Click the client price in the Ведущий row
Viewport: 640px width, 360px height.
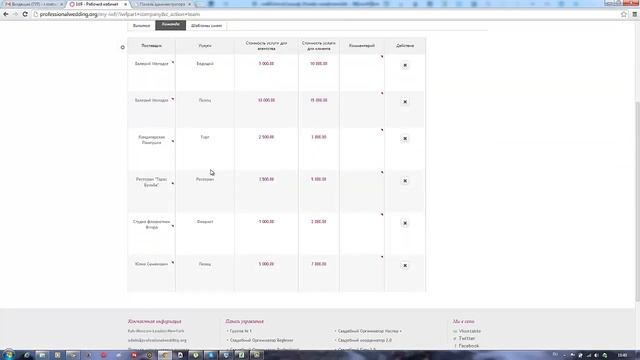pyautogui.click(x=318, y=64)
